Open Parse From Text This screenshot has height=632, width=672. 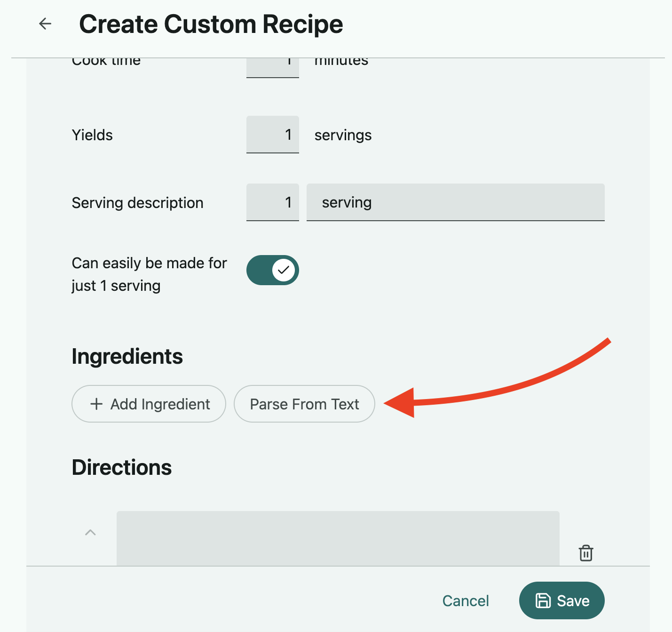[304, 404]
